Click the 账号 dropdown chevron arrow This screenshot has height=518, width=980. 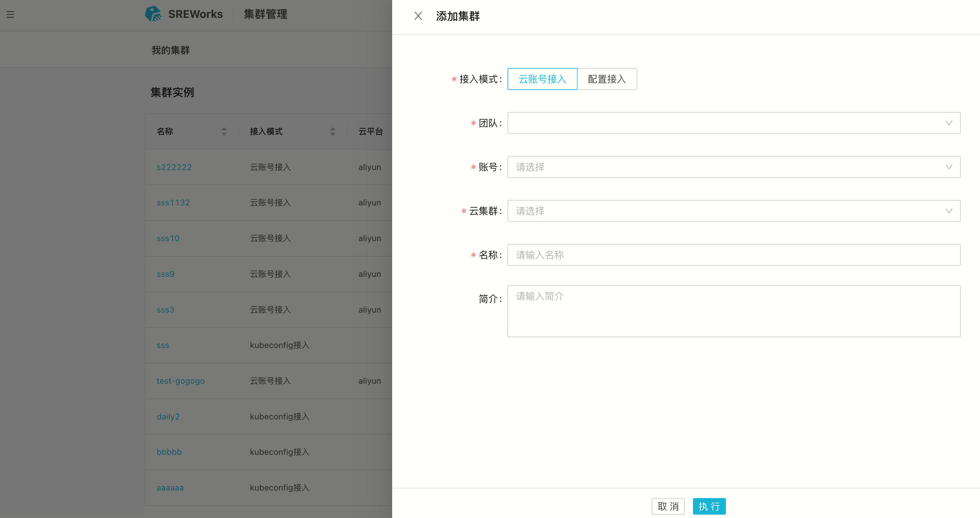click(948, 167)
